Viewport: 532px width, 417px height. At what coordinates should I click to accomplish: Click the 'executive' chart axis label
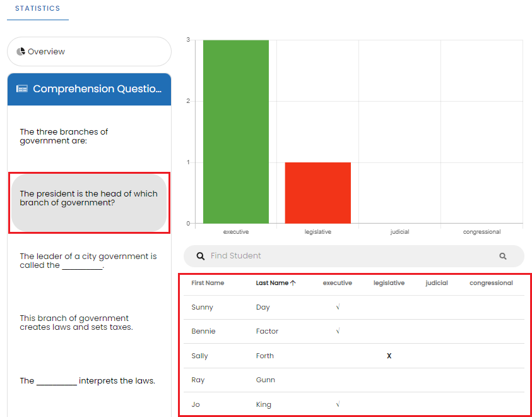click(236, 232)
